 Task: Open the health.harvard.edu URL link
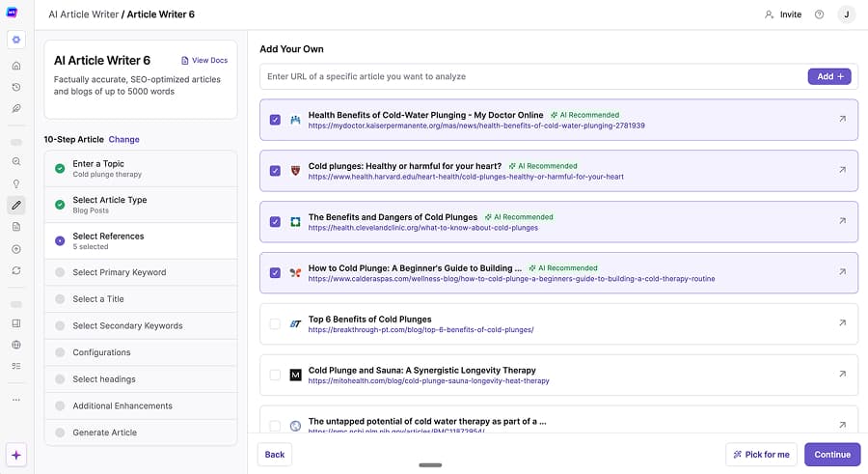(x=466, y=177)
